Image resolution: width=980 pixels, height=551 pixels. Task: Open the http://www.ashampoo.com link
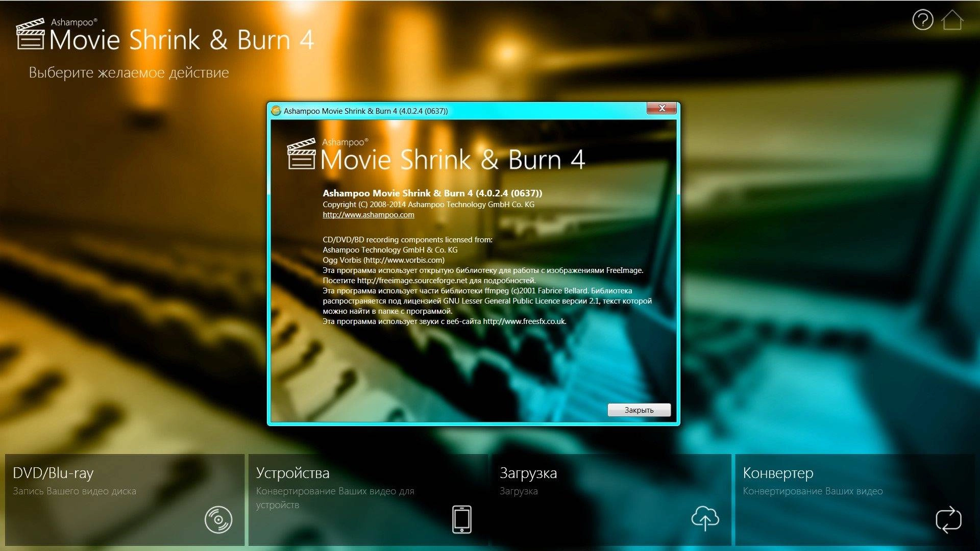click(x=369, y=215)
